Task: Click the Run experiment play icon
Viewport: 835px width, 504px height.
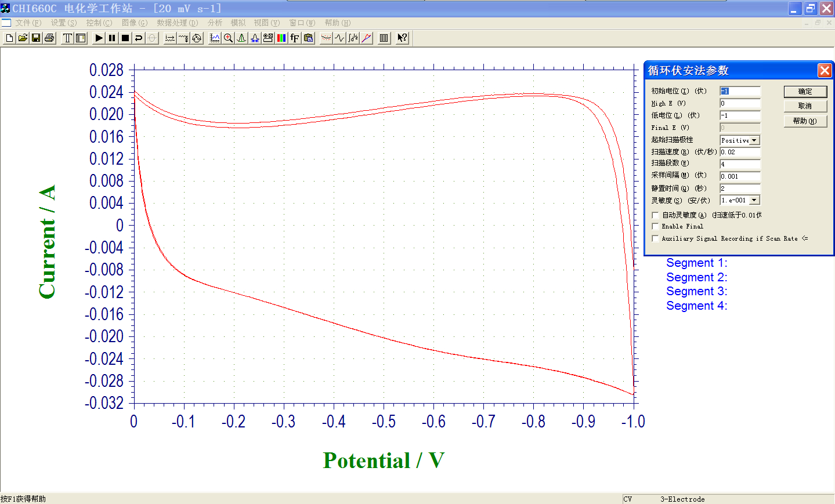Action: click(99, 38)
